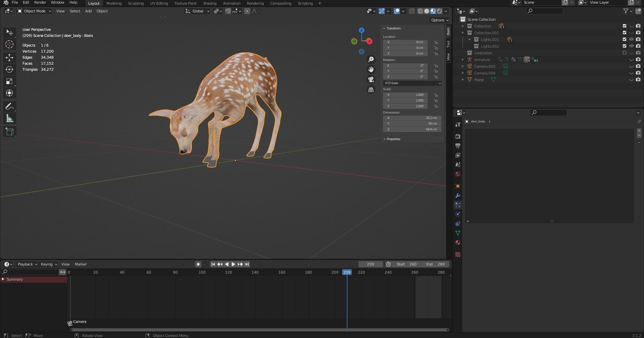Select the Scale tool
The width and height of the screenshot is (644, 338).
point(9,81)
